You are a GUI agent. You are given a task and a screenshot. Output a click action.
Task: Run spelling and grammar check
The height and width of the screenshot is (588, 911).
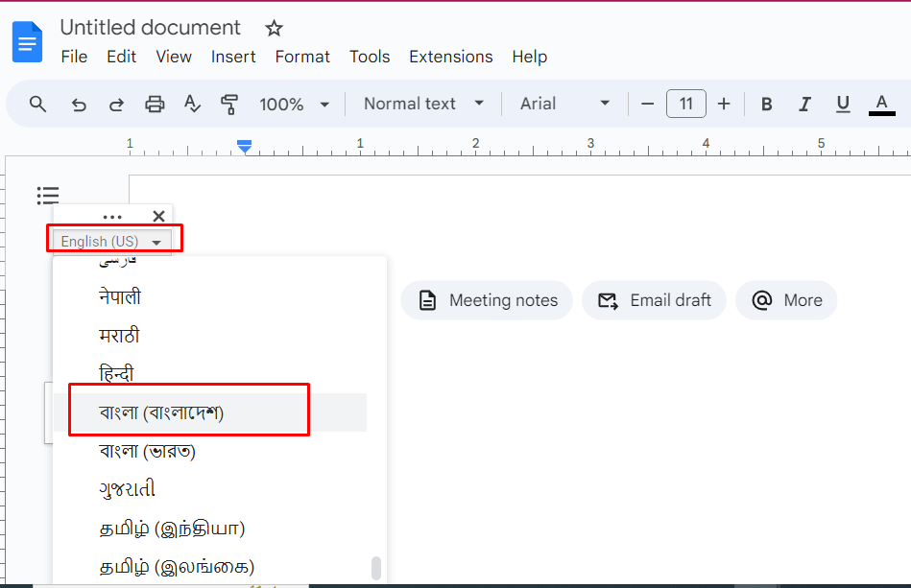click(192, 105)
